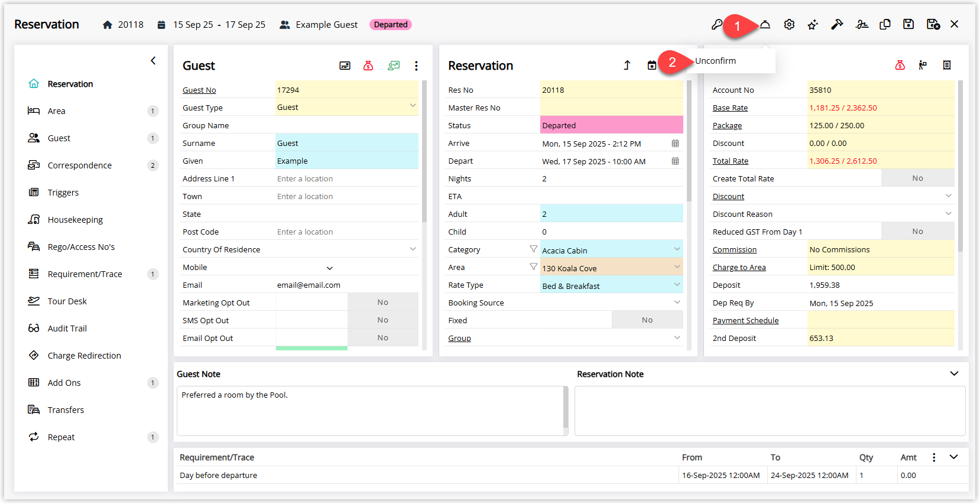Collapse the left sidebar chevron
The image size is (980, 504).
coord(153,60)
